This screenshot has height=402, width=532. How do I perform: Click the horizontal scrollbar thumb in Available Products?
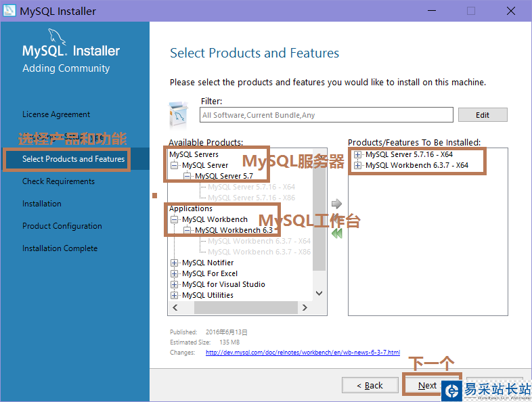pos(246,308)
